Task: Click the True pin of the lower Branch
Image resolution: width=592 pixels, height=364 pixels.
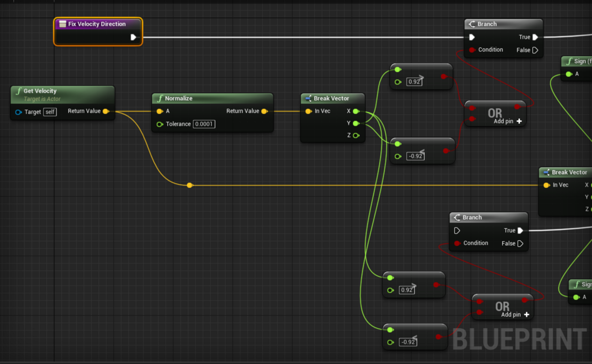Action: (520, 231)
